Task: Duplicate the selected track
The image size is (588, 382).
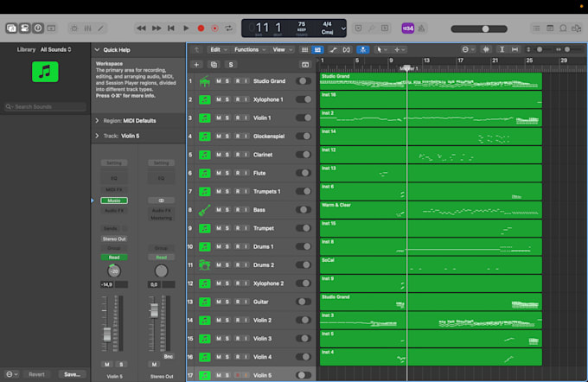Action: pos(214,65)
